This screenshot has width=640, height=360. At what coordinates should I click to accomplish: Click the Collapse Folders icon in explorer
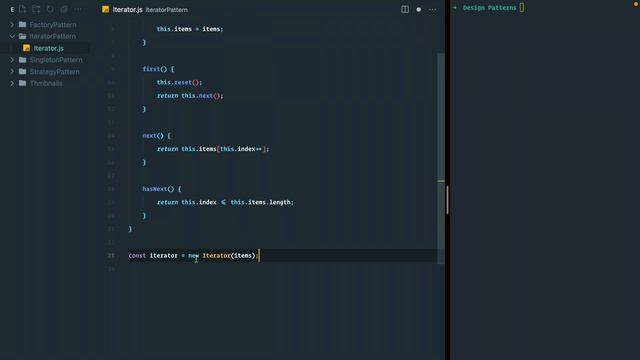[x=64, y=9]
